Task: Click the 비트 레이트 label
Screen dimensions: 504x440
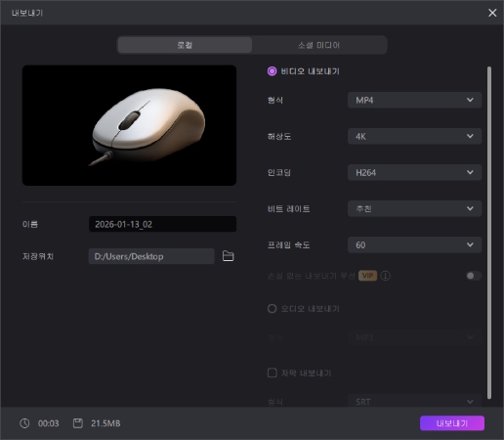Action: point(288,208)
